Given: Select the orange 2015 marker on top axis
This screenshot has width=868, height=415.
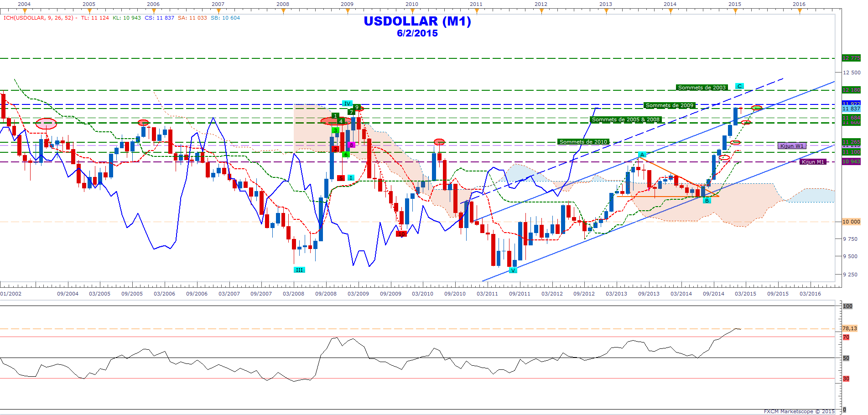Looking at the screenshot, I should click(x=735, y=11).
